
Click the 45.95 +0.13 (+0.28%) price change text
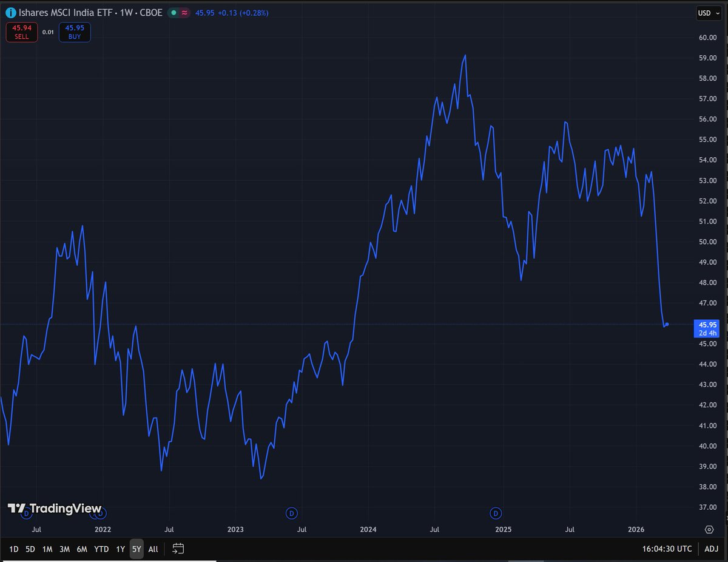[232, 13]
